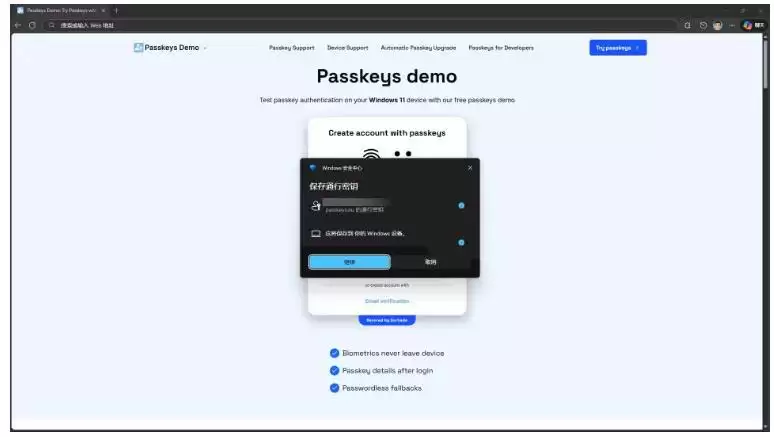Click the Create account with passkeys title

click(x=387, y=133)
